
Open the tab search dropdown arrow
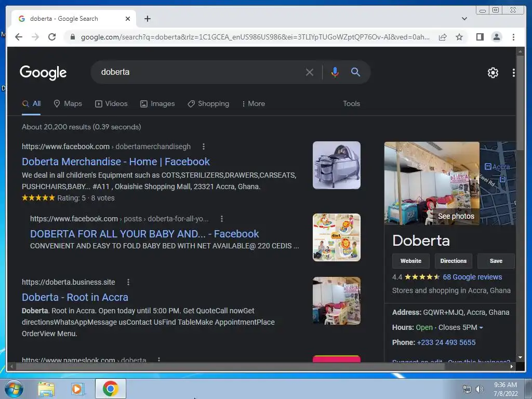(x=464, y=19)
